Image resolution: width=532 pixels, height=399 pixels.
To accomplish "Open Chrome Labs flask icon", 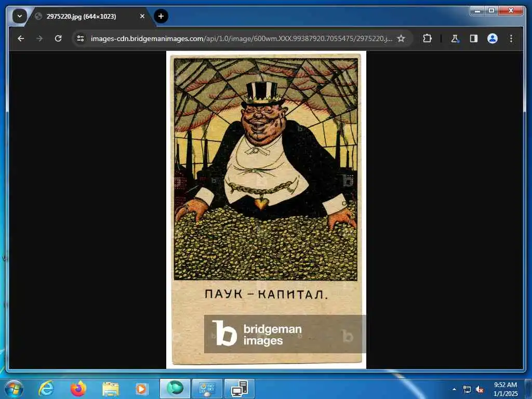I will coord(455,38).
